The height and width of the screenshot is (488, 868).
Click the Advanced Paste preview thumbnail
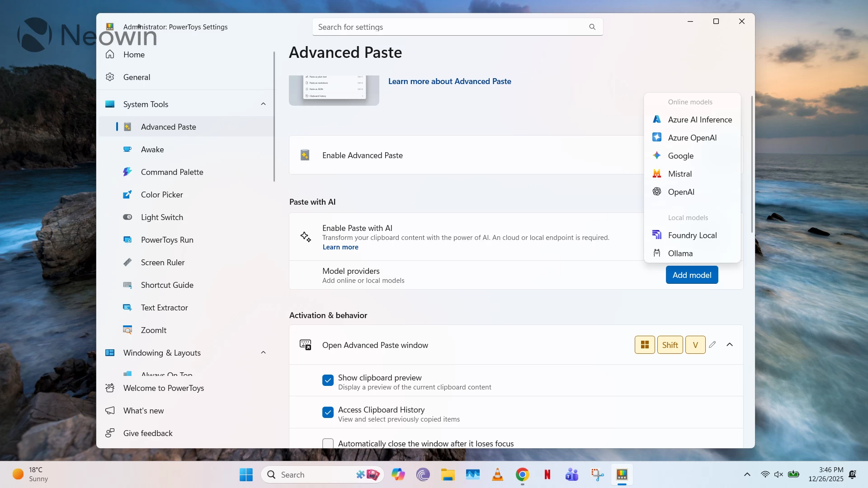point(334,90)
